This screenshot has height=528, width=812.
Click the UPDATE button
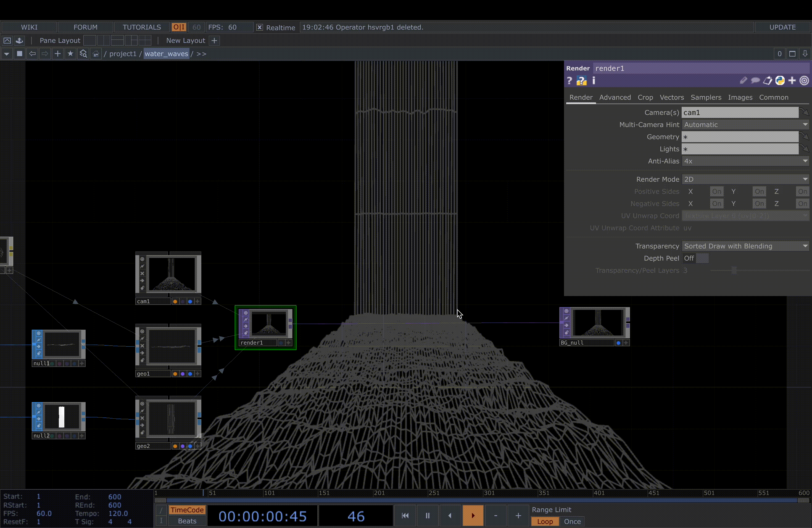click(782, 27)
